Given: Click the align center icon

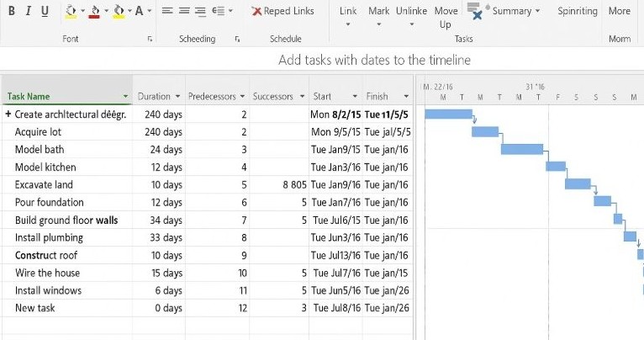Looking at the screenshot, I should 184,11.
